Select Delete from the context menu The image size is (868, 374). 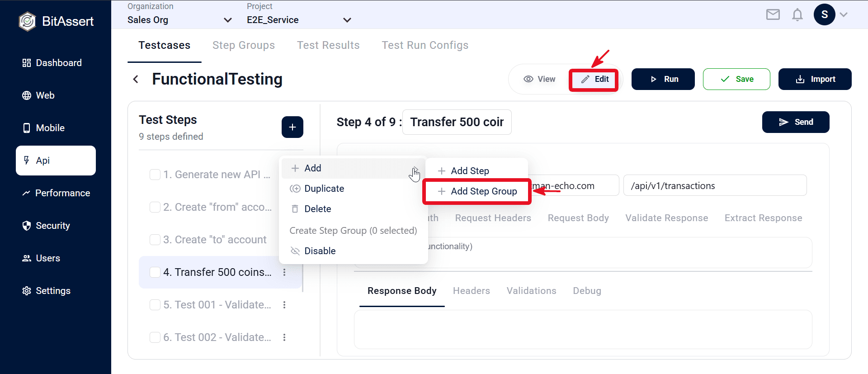click(353, 209)
